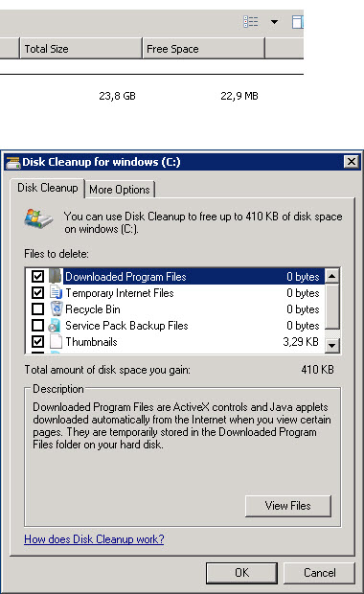Open the How does Disk Cleanup work link

[x=94, y=539]
